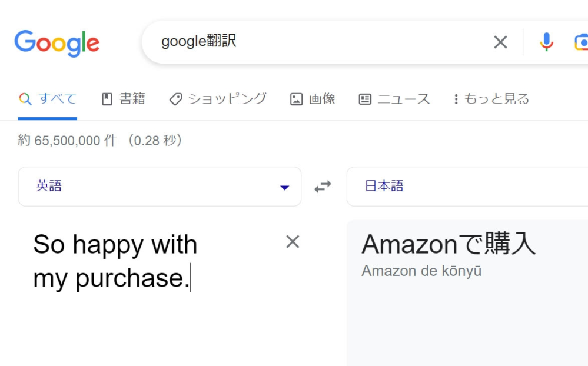Open the target language selector showing 日本語
The height and width of the screenshot is (366, 588).
[465, 187]
